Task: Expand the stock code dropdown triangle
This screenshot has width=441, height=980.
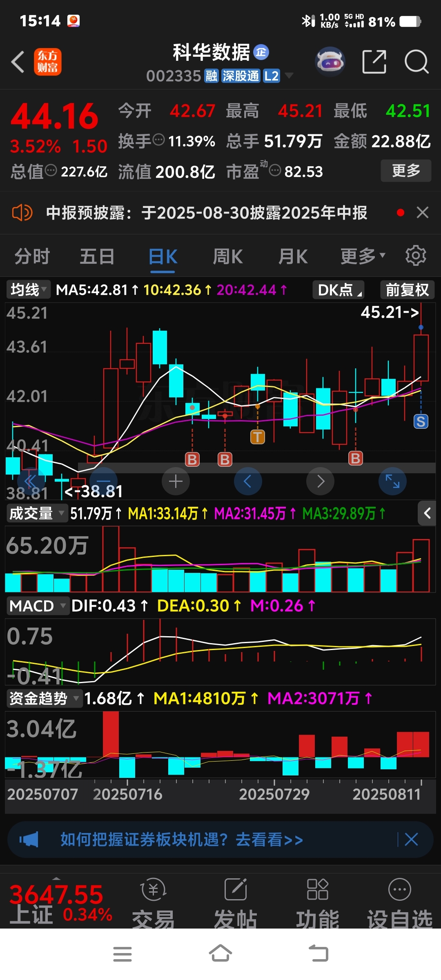Action: click(x=289, y=76)
